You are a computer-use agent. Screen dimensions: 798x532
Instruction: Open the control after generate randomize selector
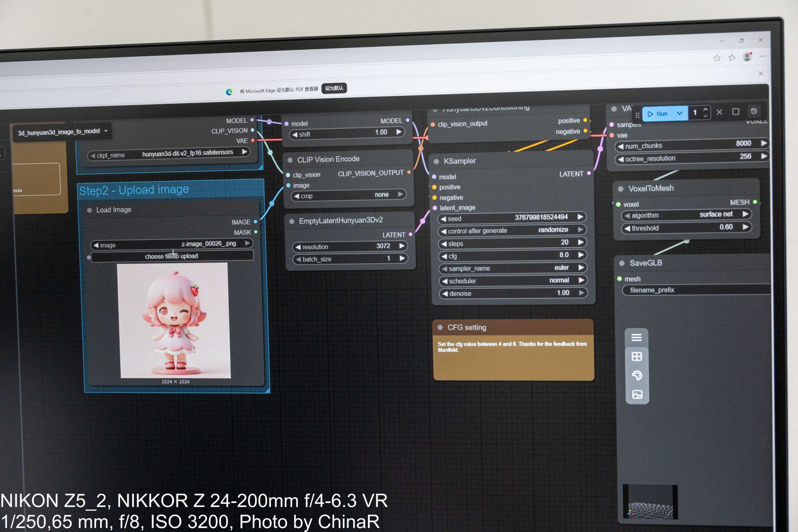(512, 230)
